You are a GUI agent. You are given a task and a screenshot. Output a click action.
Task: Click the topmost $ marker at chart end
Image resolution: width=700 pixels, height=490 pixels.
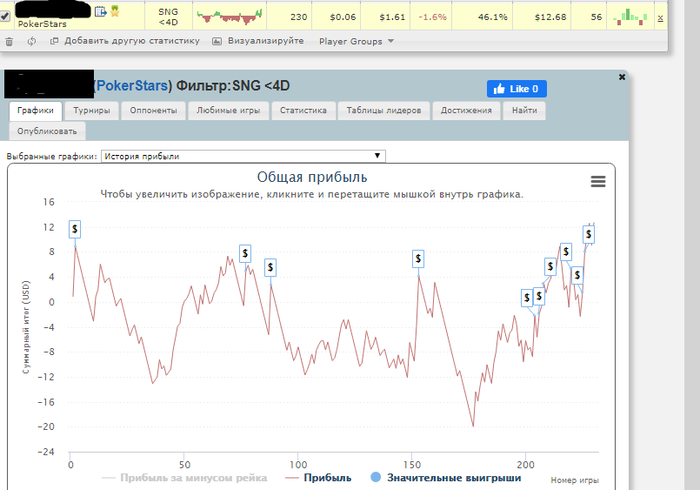[588, 234]
